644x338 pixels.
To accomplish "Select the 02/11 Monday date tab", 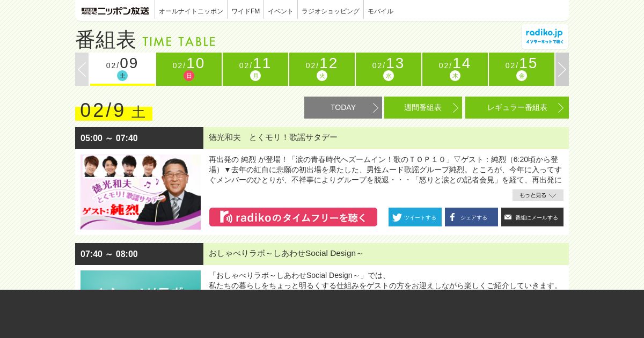I will (255, 69).
